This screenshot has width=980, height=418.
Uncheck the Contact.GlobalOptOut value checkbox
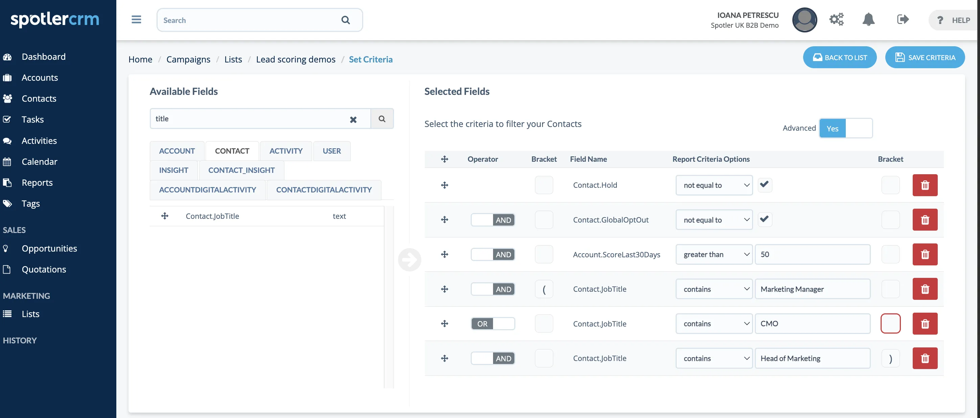764,219
